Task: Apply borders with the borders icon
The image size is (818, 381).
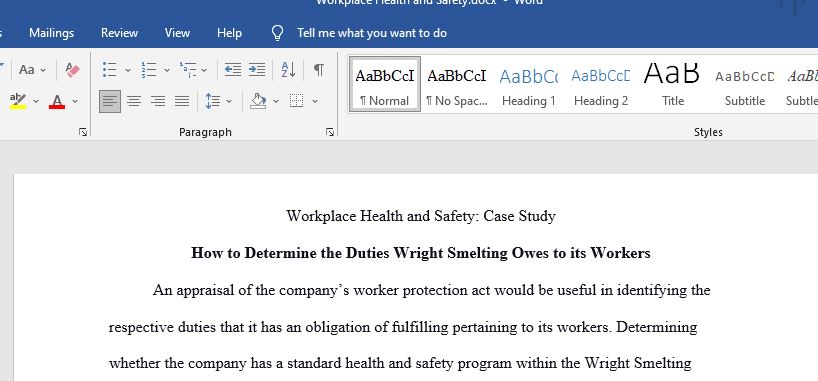Action: coord(296,101)
